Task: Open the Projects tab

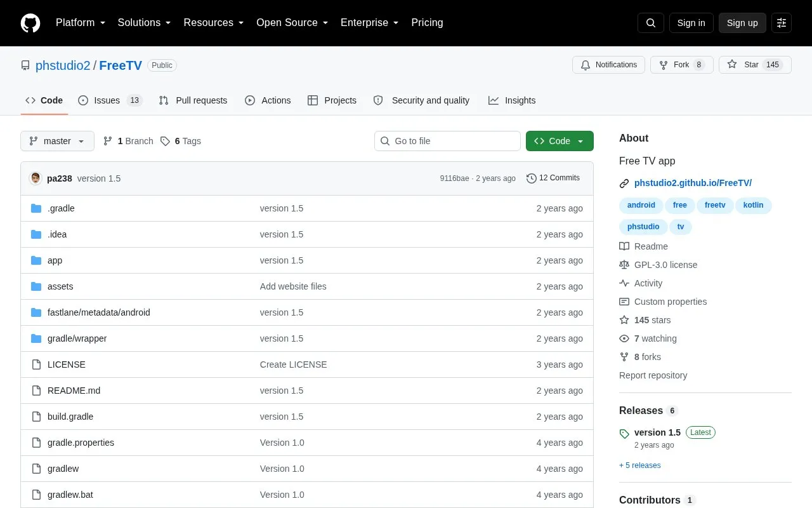Action: (x=332, y=100)
